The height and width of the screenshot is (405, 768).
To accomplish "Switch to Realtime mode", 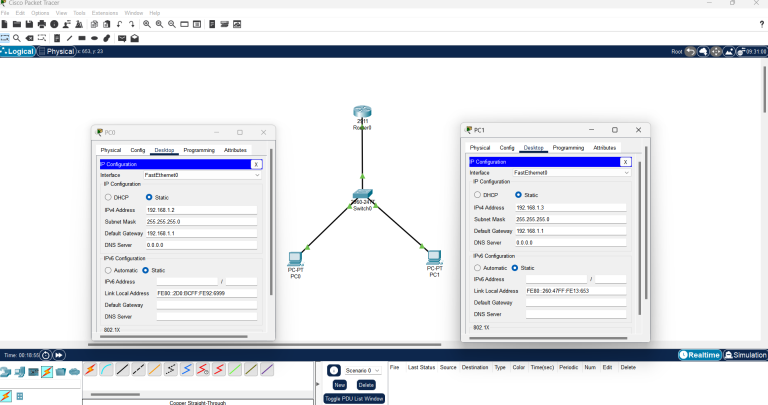I will 699,355.
